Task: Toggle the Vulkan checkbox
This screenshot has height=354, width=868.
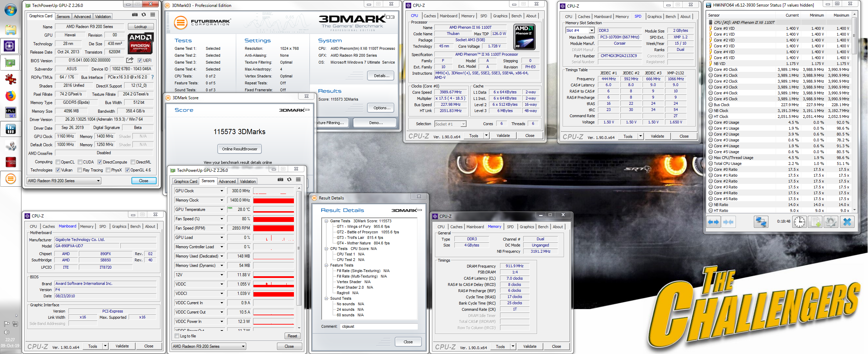Action: (x=58, y=170)
